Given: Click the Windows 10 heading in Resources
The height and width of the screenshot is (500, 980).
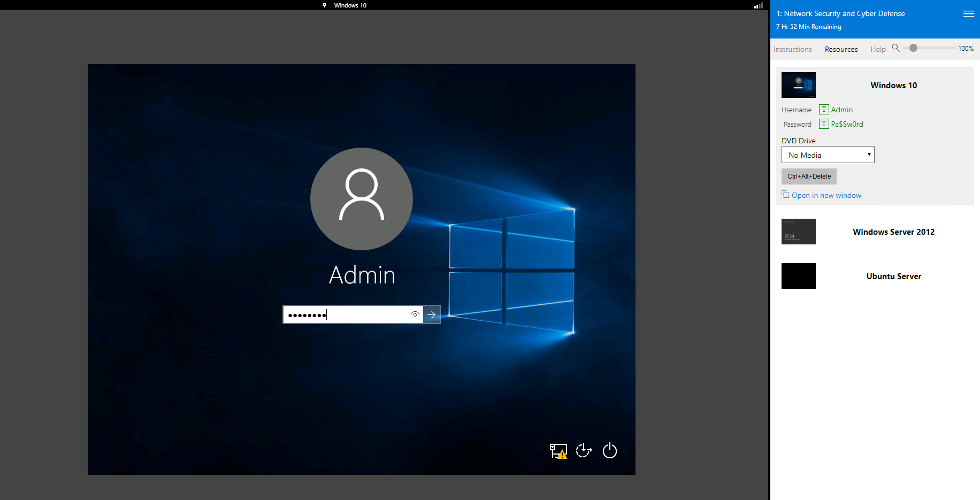Looking at the screenshot, I should point(894,86).
